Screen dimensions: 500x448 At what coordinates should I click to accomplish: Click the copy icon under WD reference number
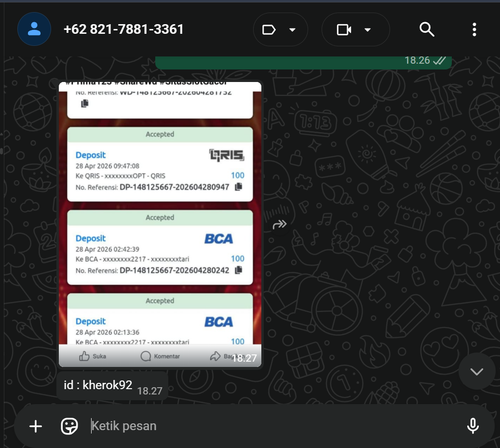[85, 104]
